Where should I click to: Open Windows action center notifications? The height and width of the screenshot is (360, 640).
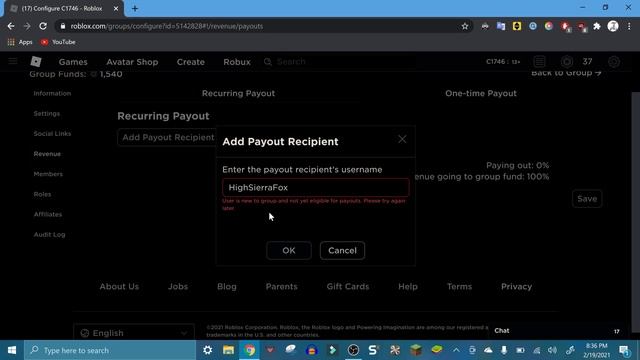click(x=624, y=350)
